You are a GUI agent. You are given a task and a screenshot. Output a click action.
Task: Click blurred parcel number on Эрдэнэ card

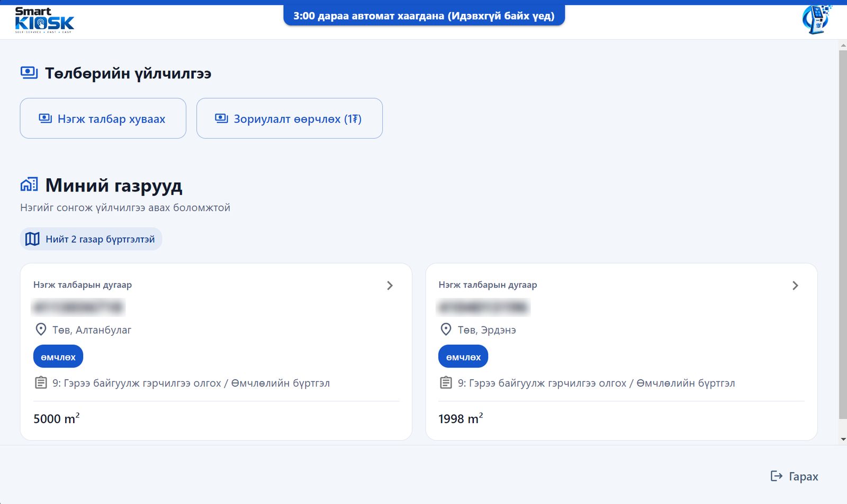(483, 307)
